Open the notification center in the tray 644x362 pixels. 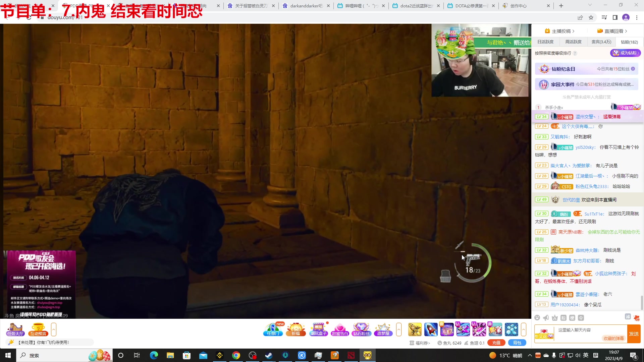tap(634, 355)
